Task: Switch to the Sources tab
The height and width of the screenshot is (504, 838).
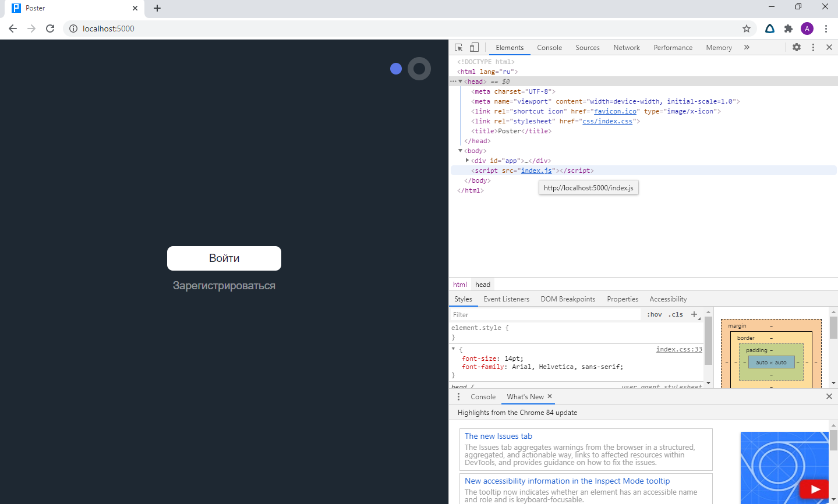Action: [x=588, y=48]
